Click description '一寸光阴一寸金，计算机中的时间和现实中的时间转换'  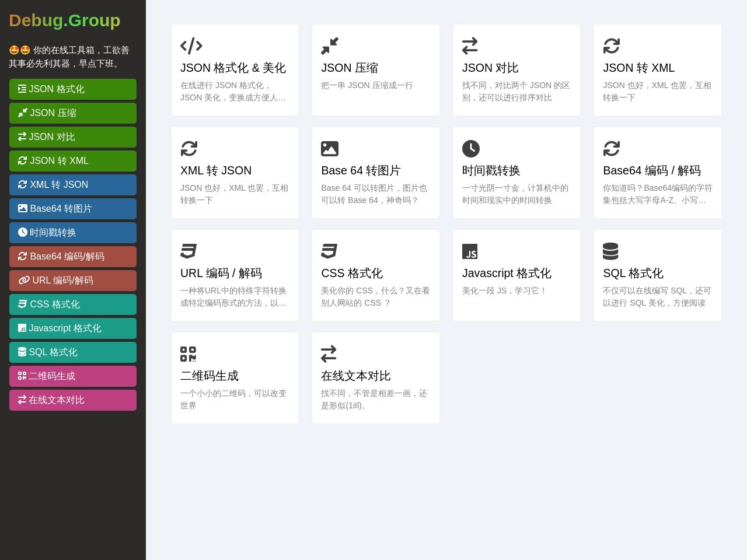516,194
